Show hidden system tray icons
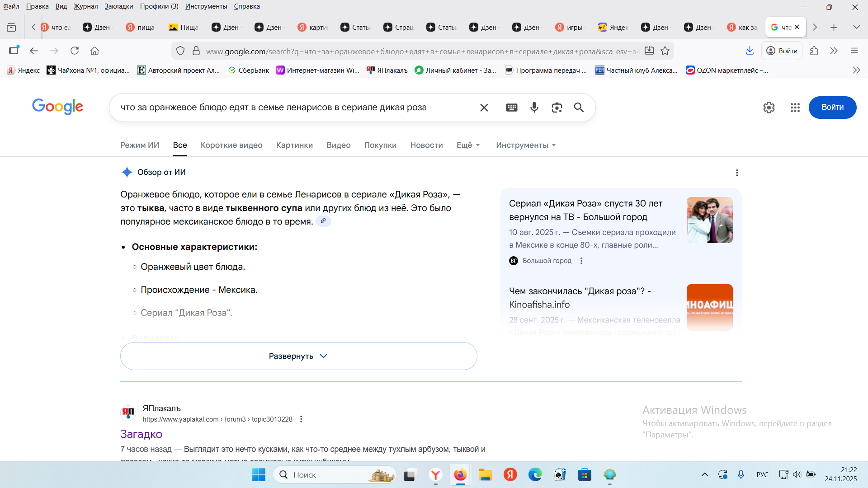The width and height of the screenshot is (868, 488). (x=705, y=474)
